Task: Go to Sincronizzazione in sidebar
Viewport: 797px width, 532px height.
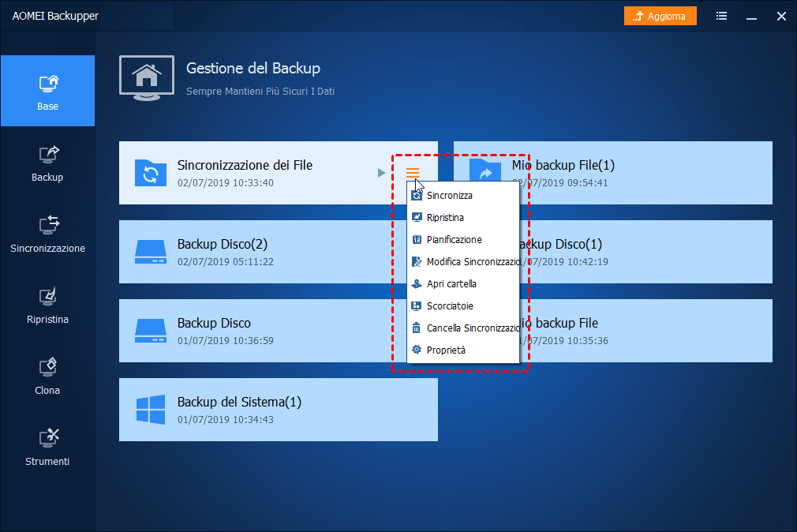Action: pos(48,234)
